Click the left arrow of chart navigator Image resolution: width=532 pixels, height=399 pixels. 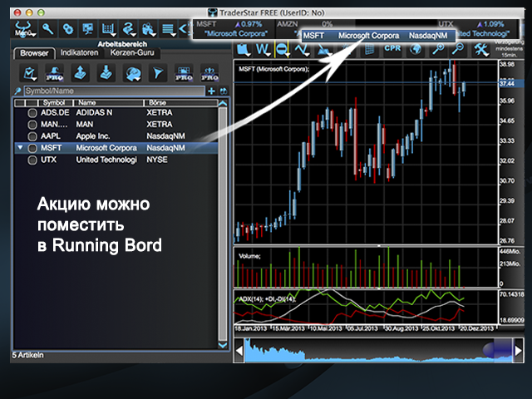[x=239, y=351]
